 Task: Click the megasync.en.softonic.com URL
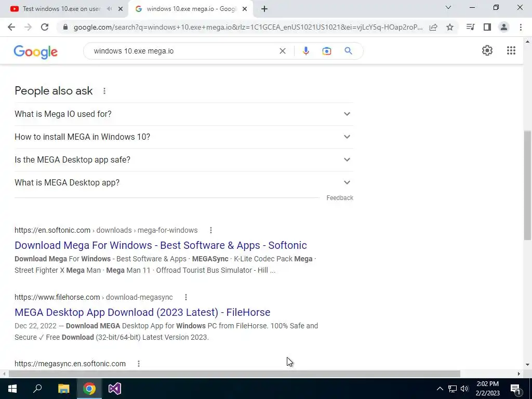[x=70, y=364]
